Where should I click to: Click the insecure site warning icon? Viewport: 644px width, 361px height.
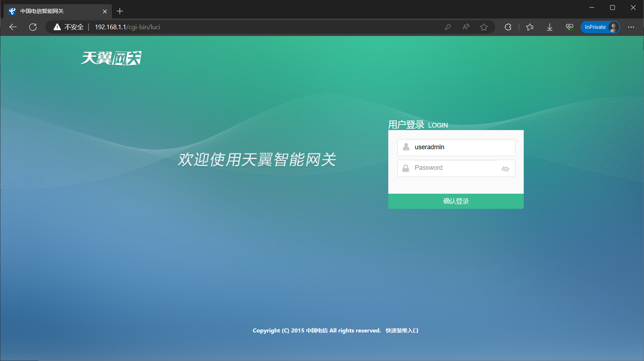point(57,27)
